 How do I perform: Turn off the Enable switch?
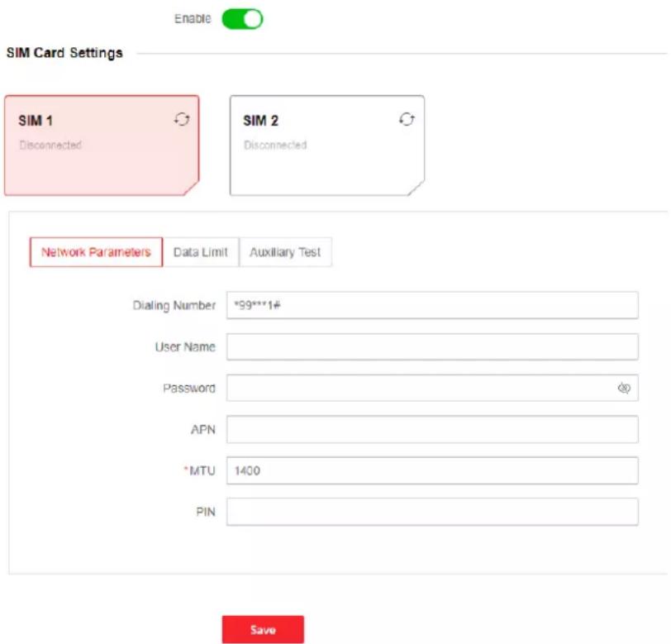[x=242, y=19]
